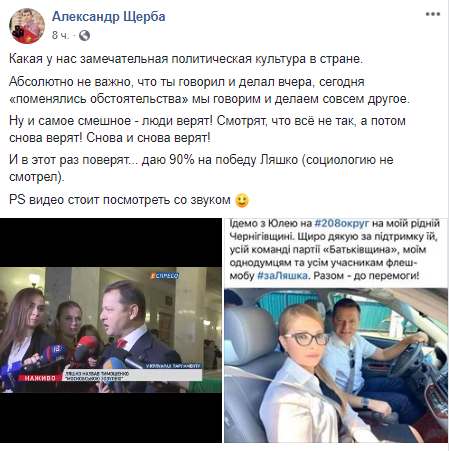Open the Ляшко press interview video thumbnail
Screen dimensions: 449x451
[x=111, y=330]
